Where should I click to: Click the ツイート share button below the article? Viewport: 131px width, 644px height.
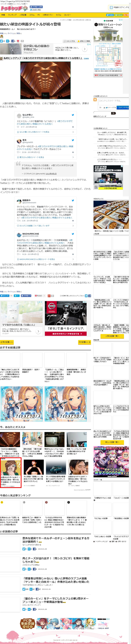[4, 296]
